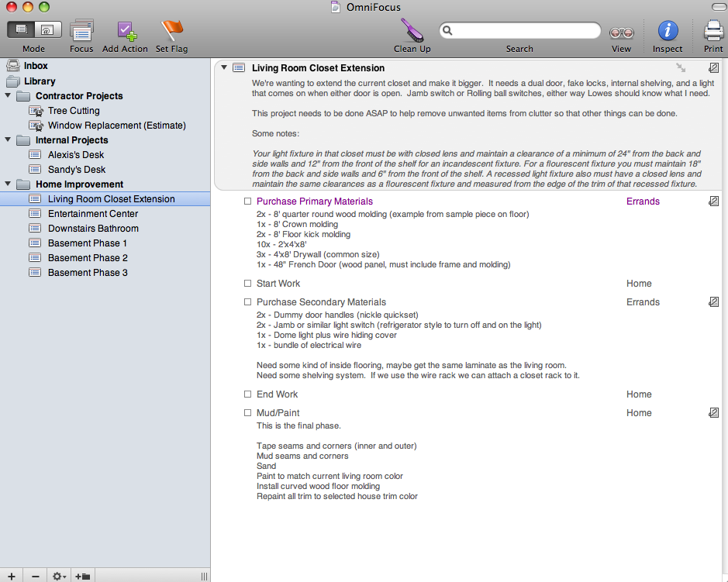
Task: Open the Alexis's Desk project
Action: click(76, 155)
